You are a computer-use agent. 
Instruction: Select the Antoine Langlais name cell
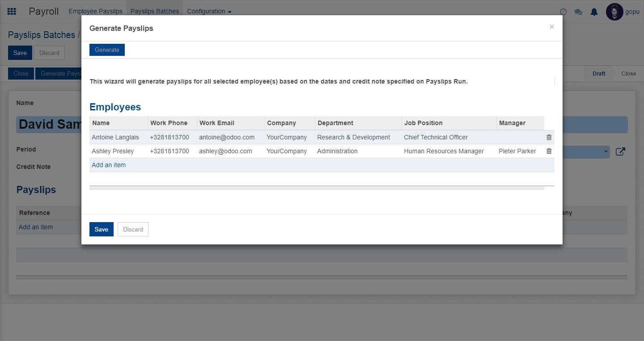tap(115, 137)
